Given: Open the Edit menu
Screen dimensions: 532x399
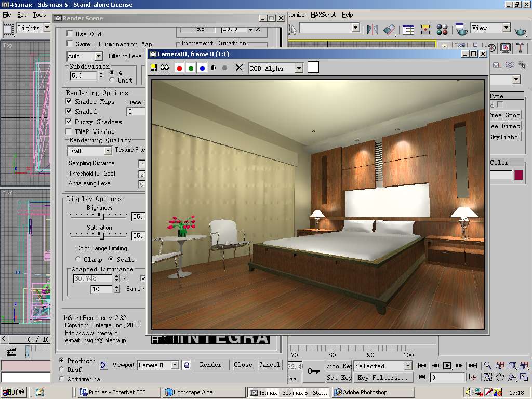Looking at the screenshot, I should point(22,15).
